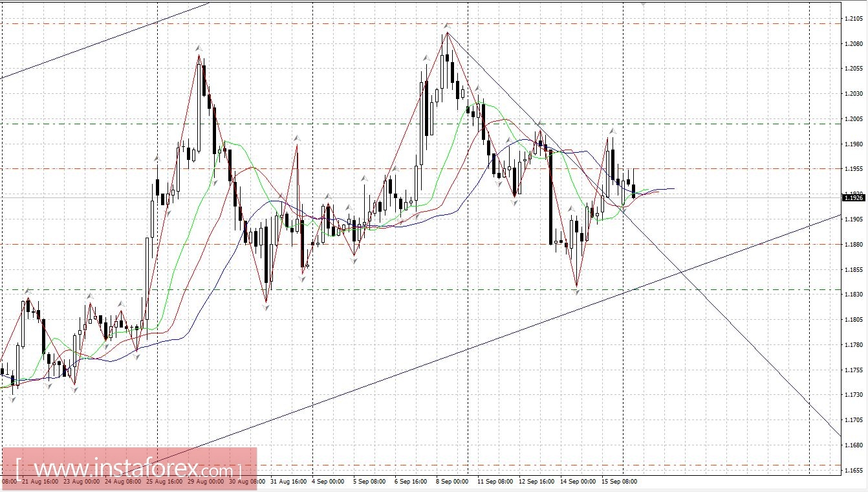Click the 12 Sep 16:00 date label
Viewport: 868px width, 492px height.
point(537,482)
